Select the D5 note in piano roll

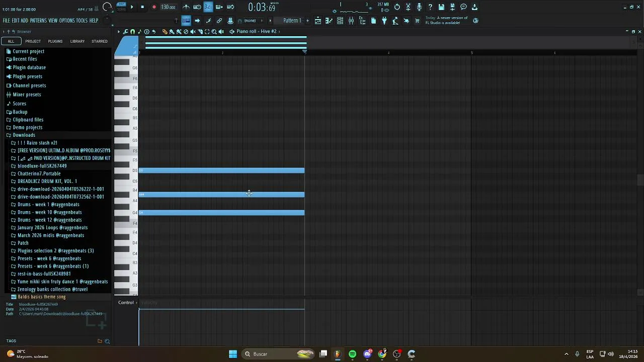221,171
